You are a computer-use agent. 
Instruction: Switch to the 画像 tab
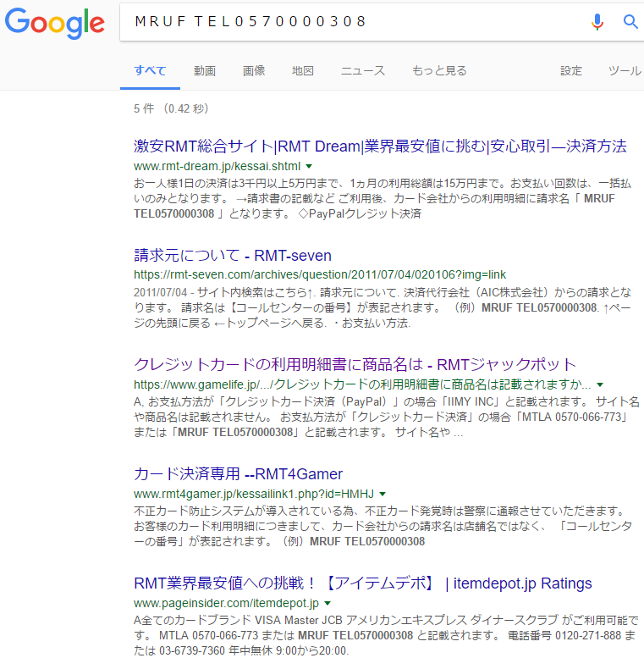click(x=254, y=71)
